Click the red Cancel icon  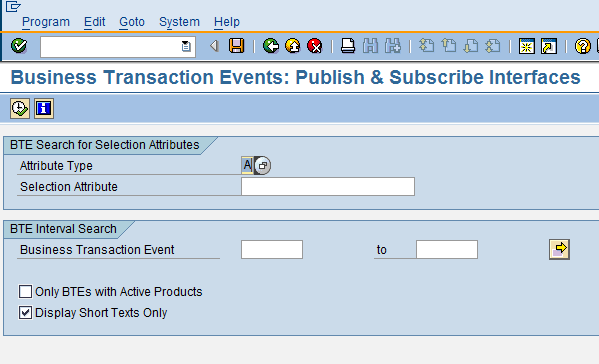(x=315, y=46)
